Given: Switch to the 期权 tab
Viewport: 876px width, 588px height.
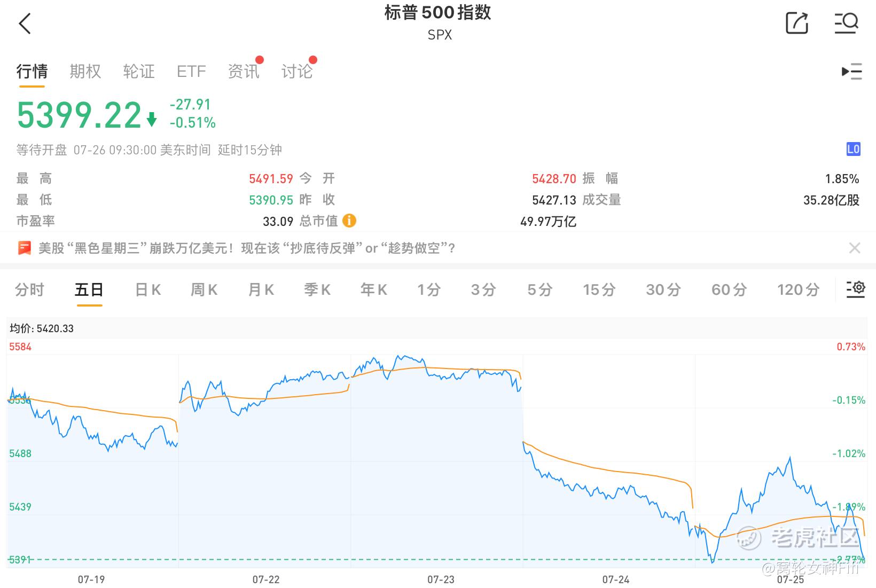Looking at the screenshot, I should (85, 71).
